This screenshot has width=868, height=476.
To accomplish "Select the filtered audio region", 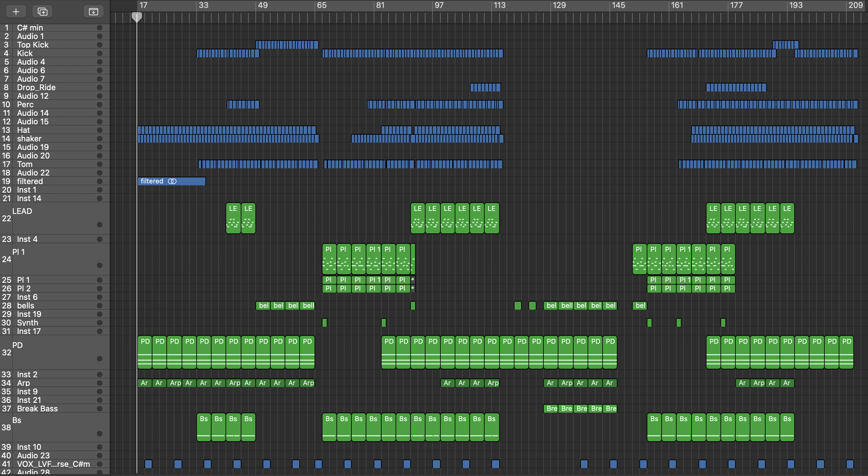I will pyautogui.click(x=172, y=181).
